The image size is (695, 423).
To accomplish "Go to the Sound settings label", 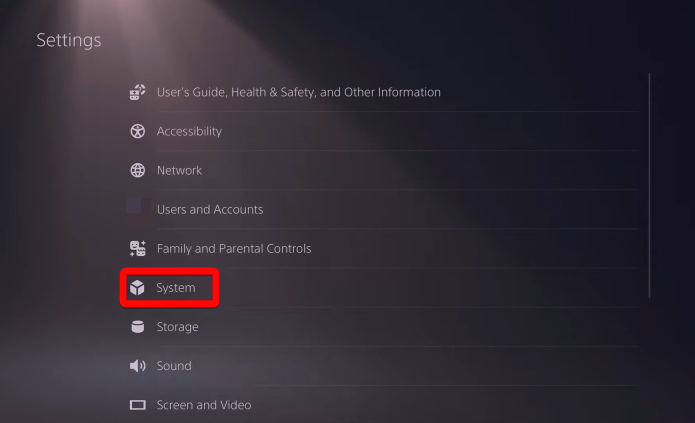I will [x=174, y=366].
